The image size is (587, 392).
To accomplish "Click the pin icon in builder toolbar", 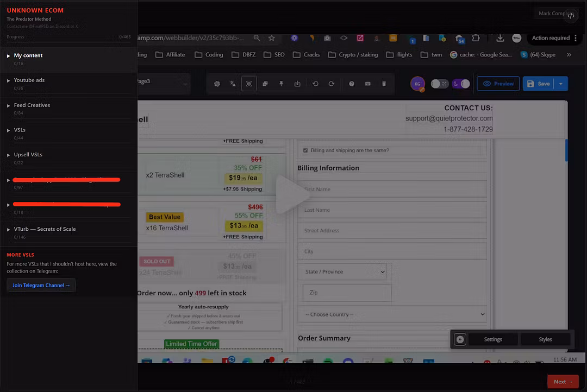I will (x=281, y=84).
